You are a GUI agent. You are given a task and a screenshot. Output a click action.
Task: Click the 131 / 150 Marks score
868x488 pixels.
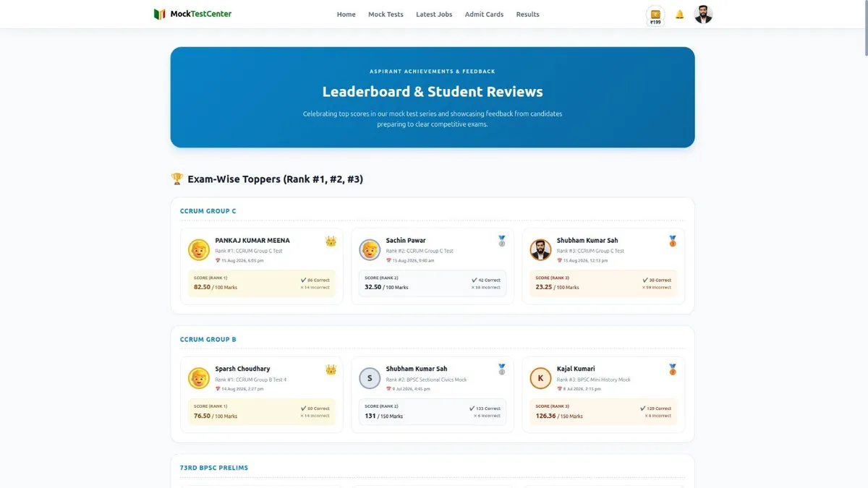pyautogui.click(x=384, y=416)
